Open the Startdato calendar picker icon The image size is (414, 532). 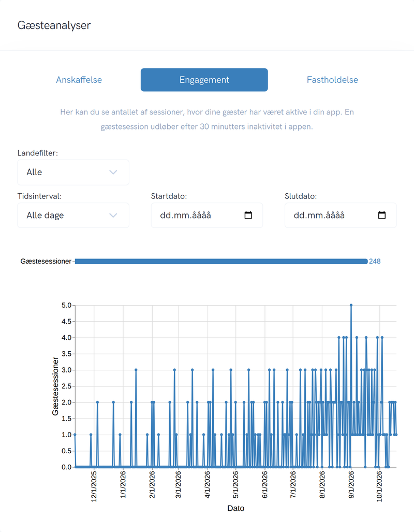click(x=248, y=215)
